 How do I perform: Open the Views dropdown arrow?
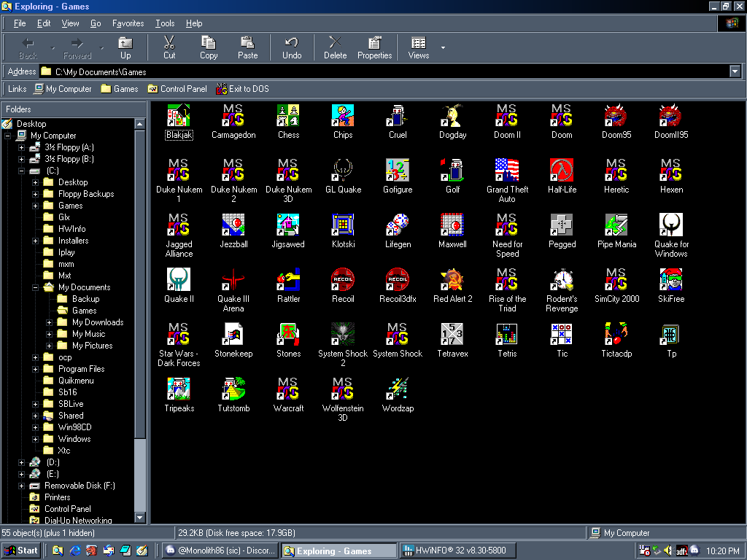(x=443, y=48)
